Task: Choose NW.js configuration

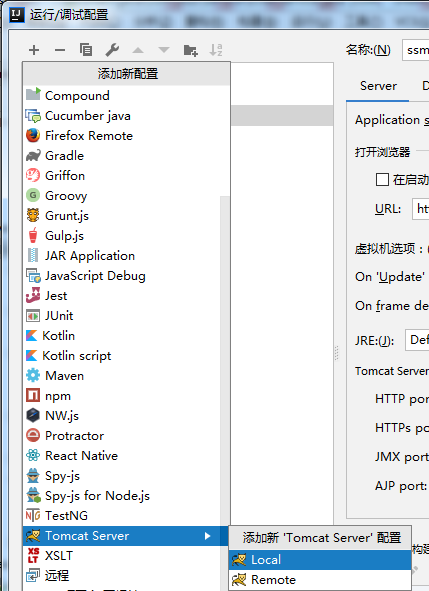Action: click(x=122, y=415)
